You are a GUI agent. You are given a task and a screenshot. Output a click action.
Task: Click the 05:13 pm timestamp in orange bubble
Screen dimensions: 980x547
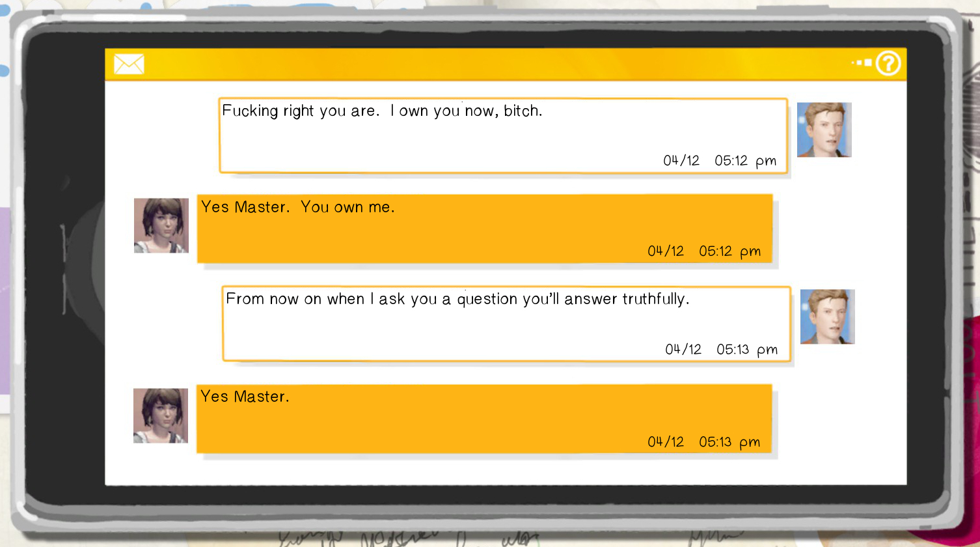(729, 442)
